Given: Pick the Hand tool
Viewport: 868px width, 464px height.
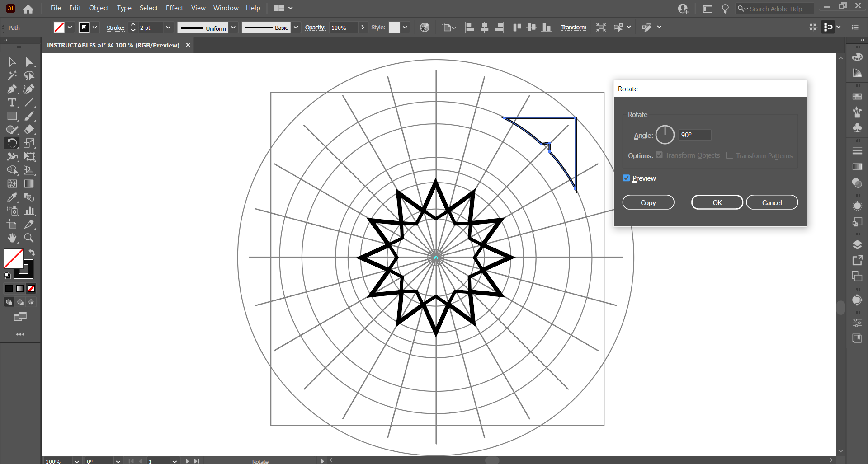Looking at the screenshot, I should [12, 238].
